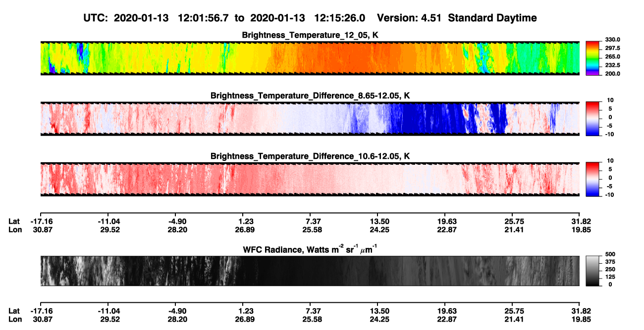Select the grayscale WFC Radiance image strip
Image resolution: width=644 pixels, height=330 pixels.
pyautogui.click(x=310, y=271)
